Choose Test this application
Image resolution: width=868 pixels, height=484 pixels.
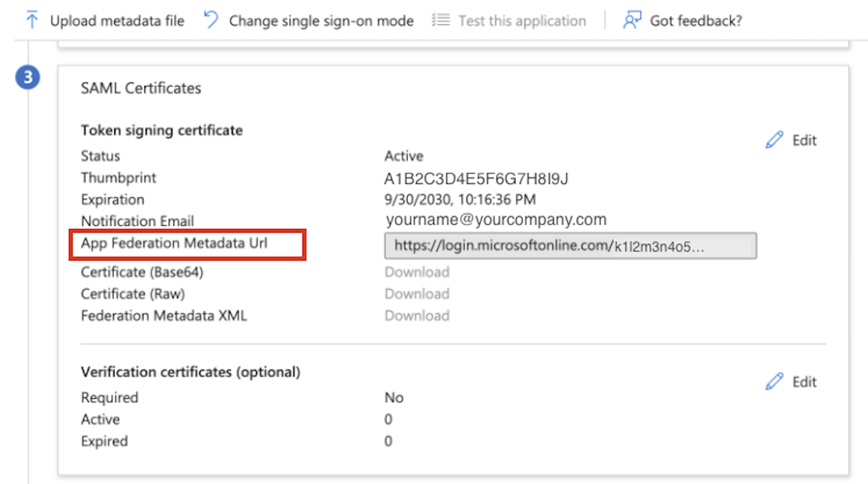[522, 21]
